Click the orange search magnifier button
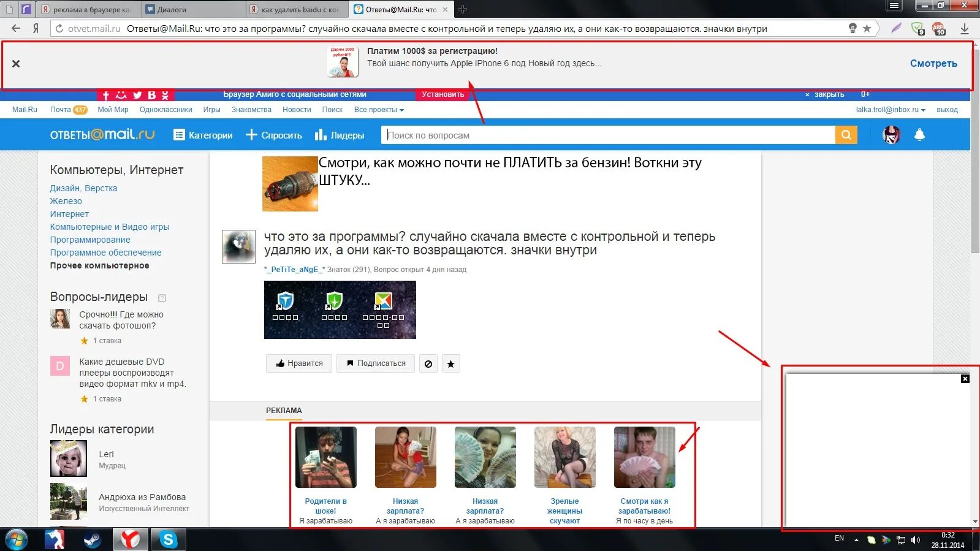The image size is (980, 551). pyautogui.click(x=846, y=135)
